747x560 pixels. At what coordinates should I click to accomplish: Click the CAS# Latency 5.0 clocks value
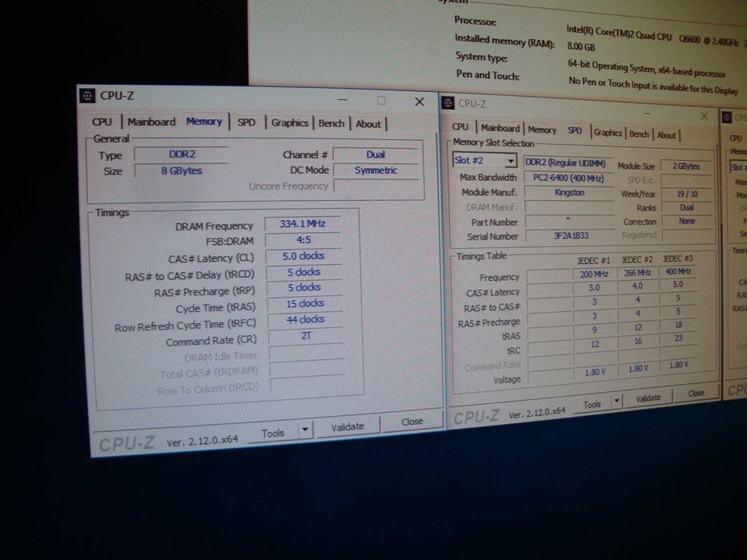303,256
